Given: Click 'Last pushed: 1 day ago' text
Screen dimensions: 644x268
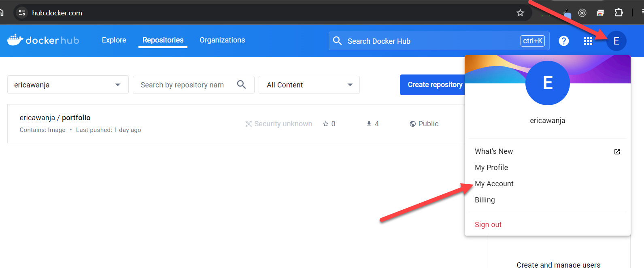Looking at the screenshot, I should coord(108,130).
